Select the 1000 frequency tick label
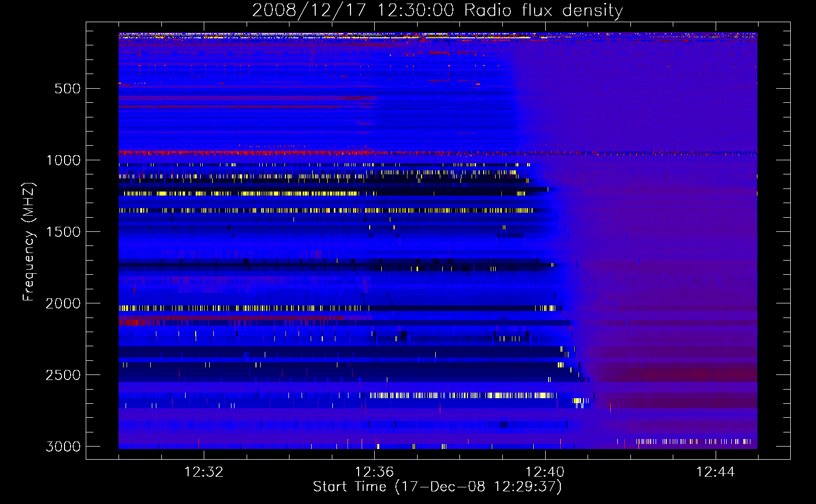This screenshot has width=816, height=504. [64, 161]
